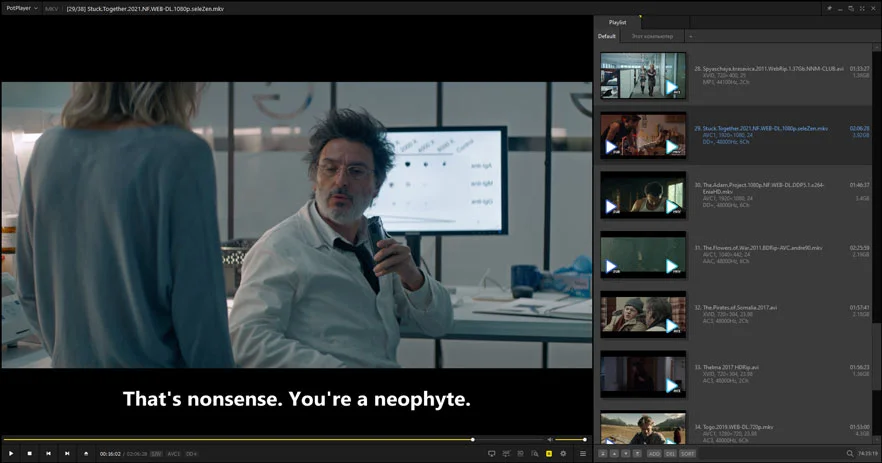Click the ADD button in playlist
This screenshot has height=463, width=882.
point(654,453)
